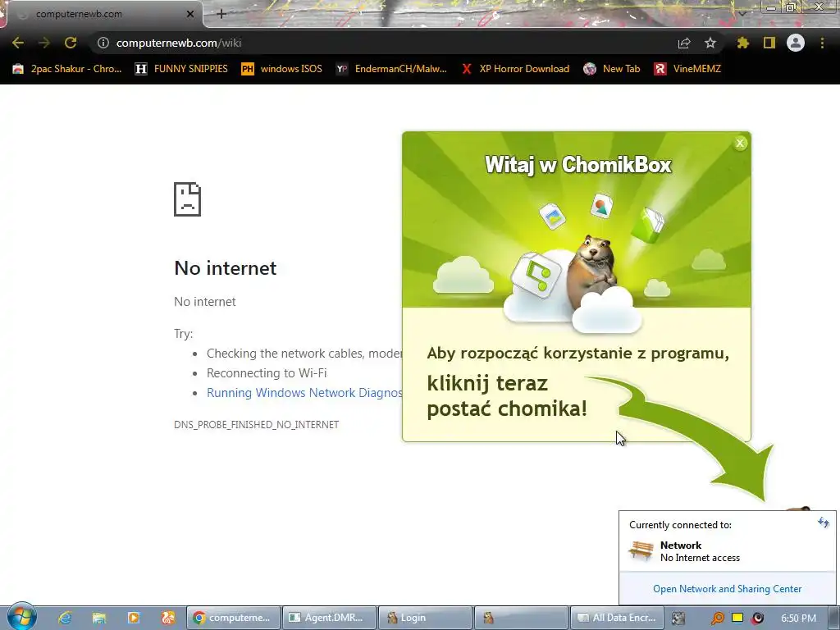Reload the computernewb.com page
The height and width of the screenshot is (630, 840).
pyautogui.click(x=71, y=43)
